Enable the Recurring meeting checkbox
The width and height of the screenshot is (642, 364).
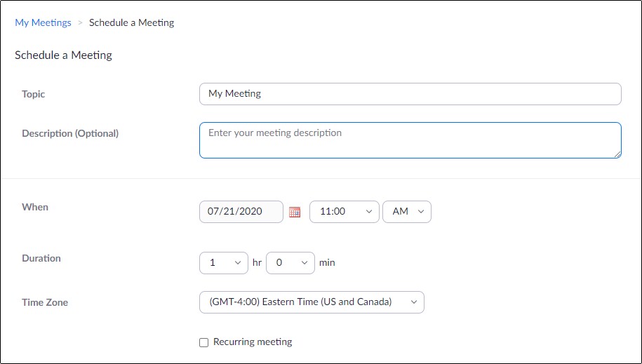[204, 342]
